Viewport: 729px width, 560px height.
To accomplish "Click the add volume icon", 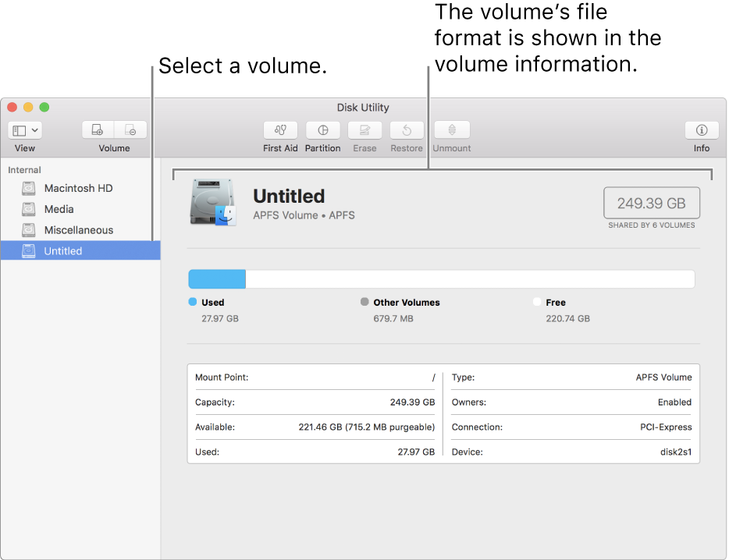I will click(98, 130).
